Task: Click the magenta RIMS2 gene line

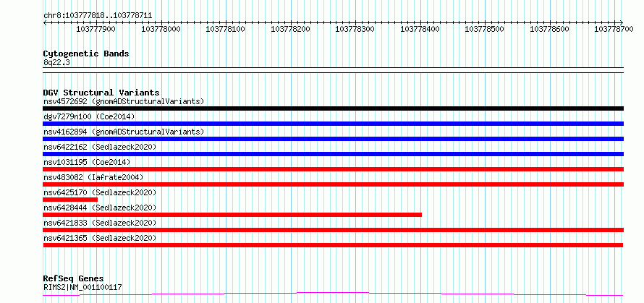Action: point(333,294)
